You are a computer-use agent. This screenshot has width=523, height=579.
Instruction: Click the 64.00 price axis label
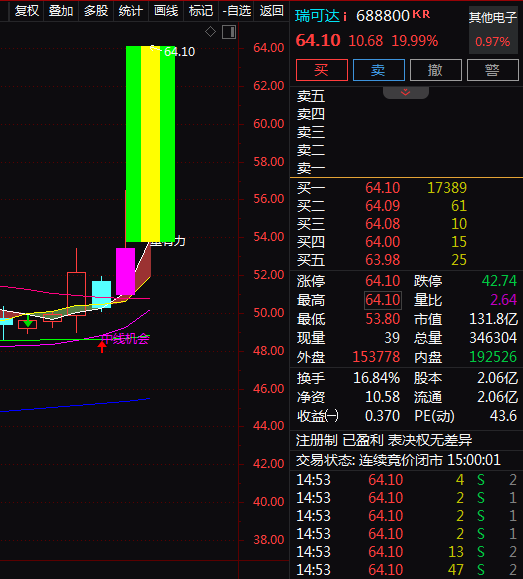[x=269, y=48]
